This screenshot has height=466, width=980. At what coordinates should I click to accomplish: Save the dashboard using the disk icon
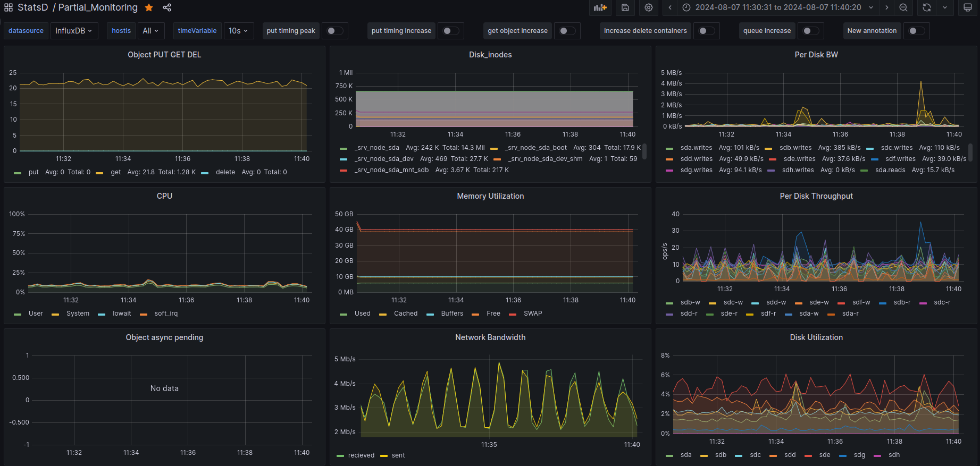point(625,7)
